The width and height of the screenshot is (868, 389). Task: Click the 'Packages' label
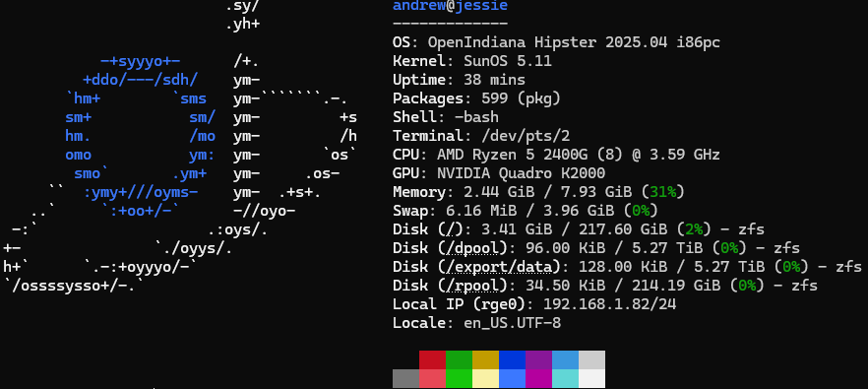point(428,99)
